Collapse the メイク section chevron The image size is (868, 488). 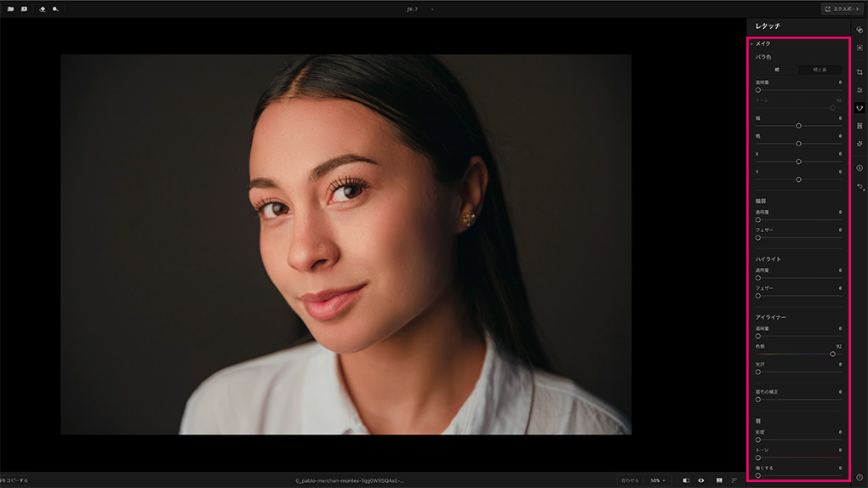751,43
